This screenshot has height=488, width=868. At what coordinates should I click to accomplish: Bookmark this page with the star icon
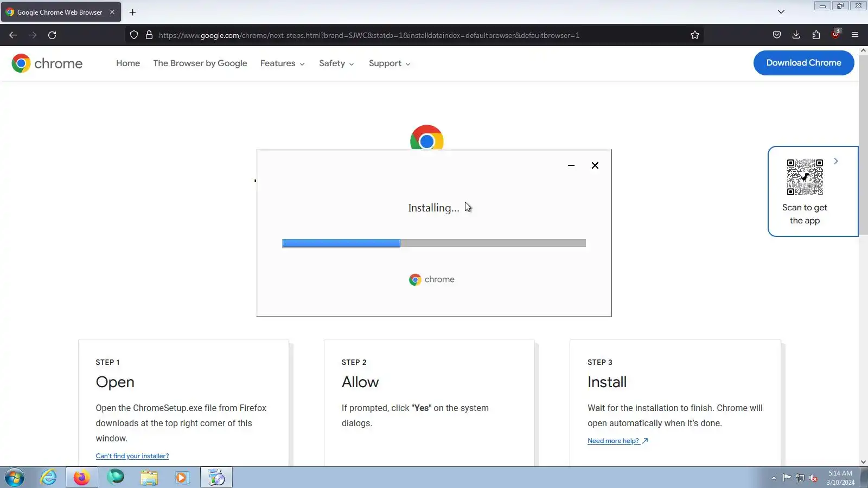pos(695,35)
